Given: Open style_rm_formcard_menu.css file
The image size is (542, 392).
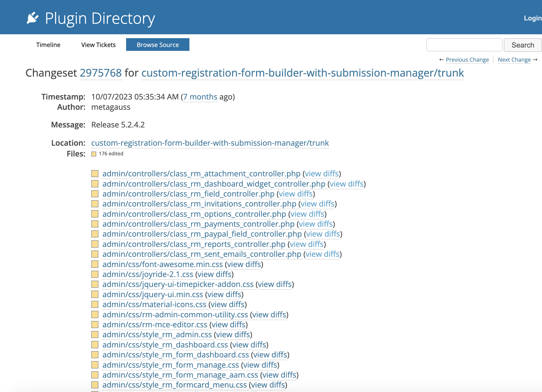Looking at the screenshot, I should click(x=174, y=385).
